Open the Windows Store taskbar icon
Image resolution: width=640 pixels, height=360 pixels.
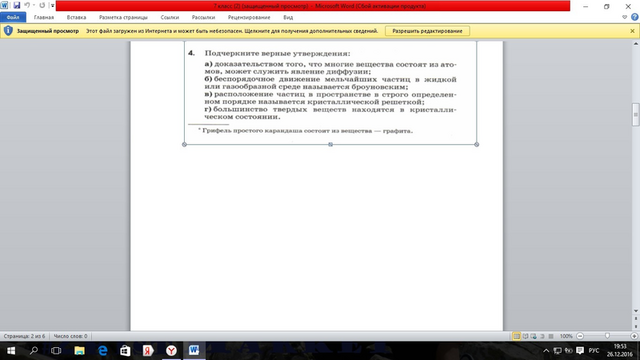125,351
